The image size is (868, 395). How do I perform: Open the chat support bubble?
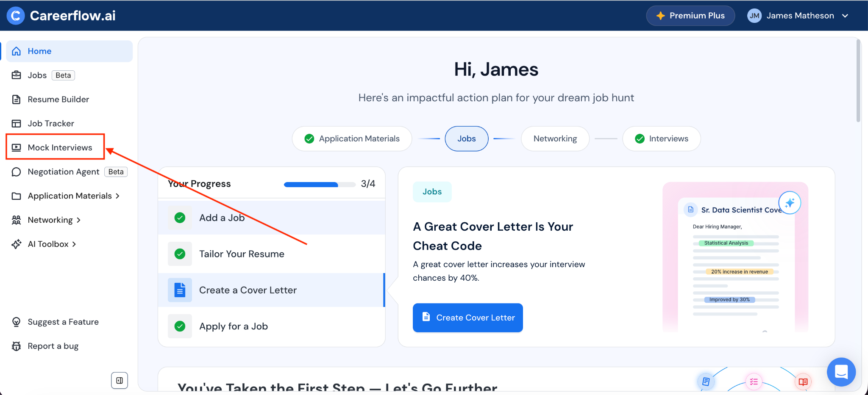(841, 372)
